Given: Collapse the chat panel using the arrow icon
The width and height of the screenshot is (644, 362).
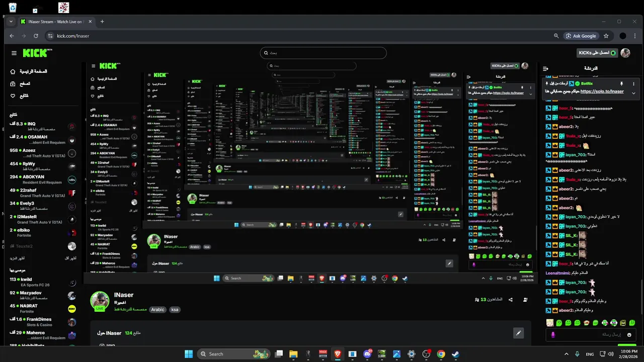Looking at the screenshot, I should click(x=545, y=68).
